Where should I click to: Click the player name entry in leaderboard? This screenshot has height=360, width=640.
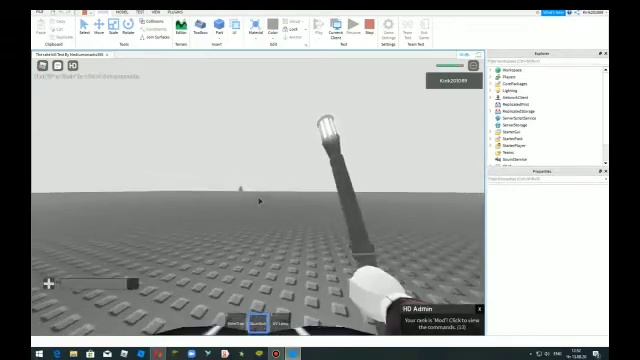click(x=454, y=81)
